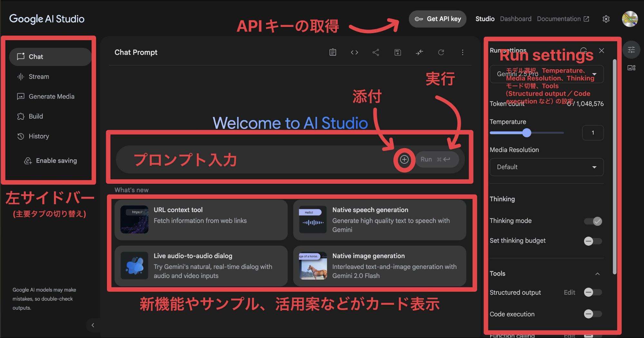644x338 pixels.
Task: Toggle Thinking mode switch
Action: 593,221
